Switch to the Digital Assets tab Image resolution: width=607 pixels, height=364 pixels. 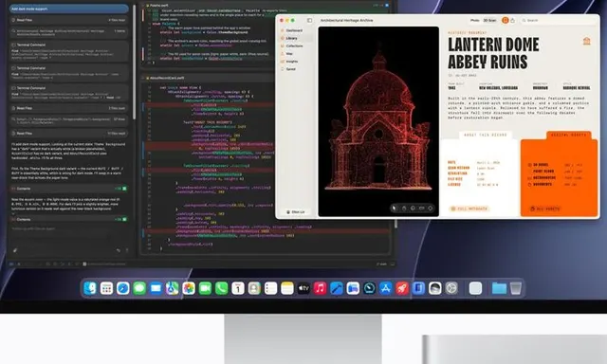point(568,135)
